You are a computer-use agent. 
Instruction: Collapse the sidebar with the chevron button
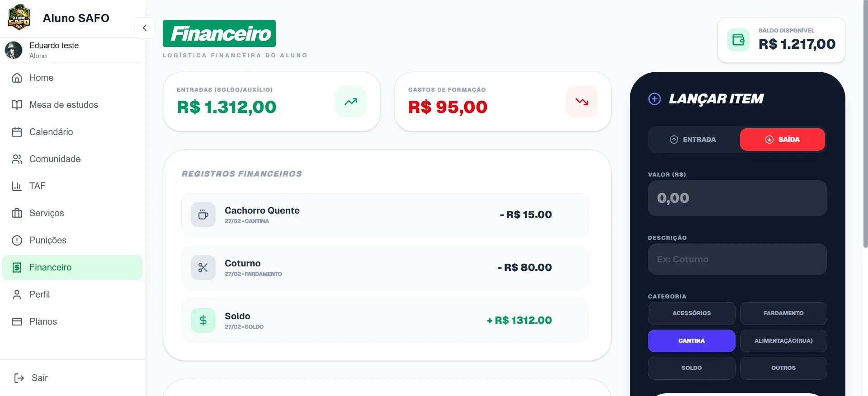[145, 28]
